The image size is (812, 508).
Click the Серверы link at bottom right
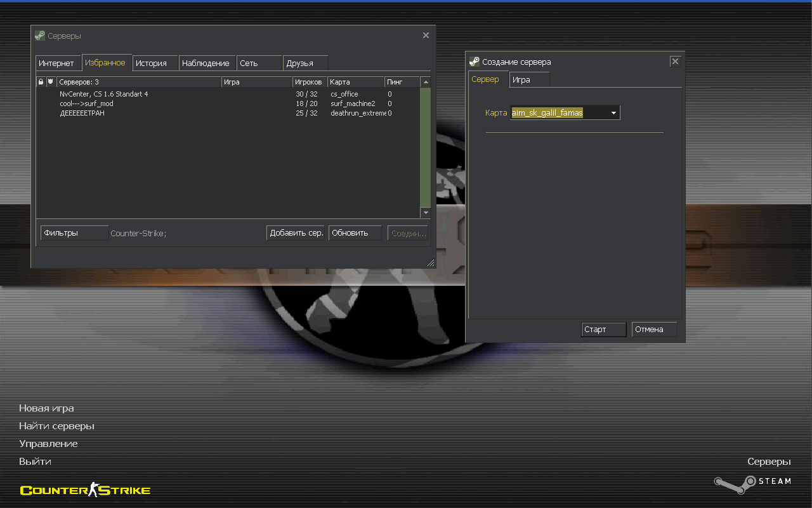(769, 462)
